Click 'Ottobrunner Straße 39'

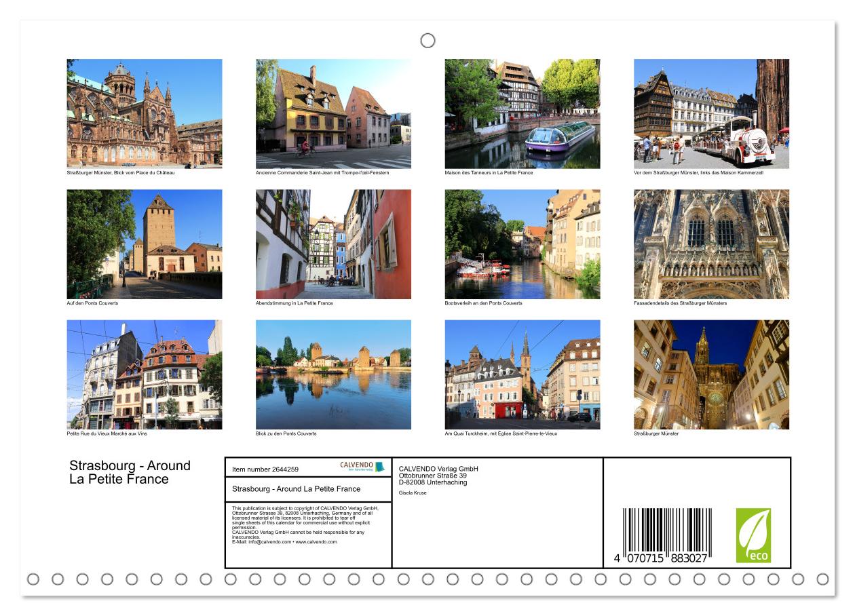tap(433, 476)
